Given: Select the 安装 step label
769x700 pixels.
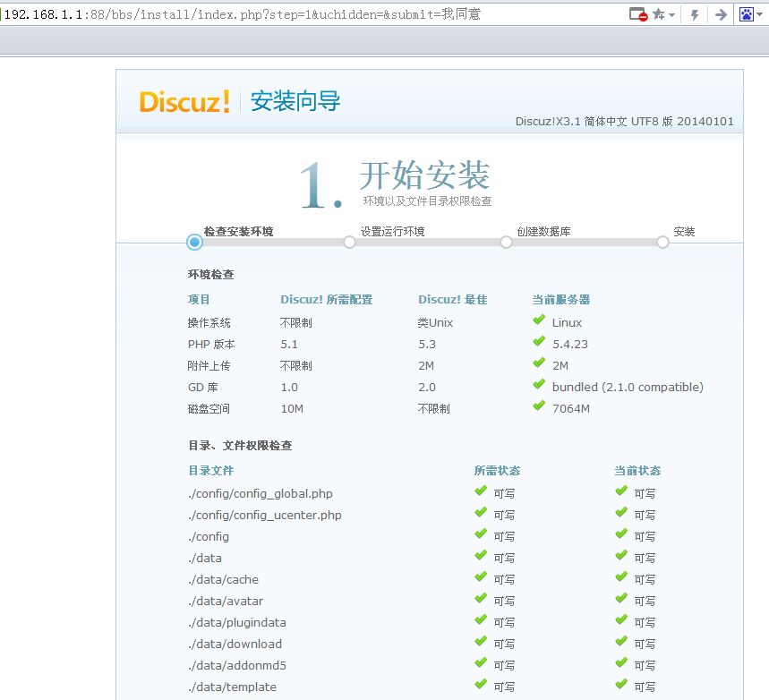Looking at the screenshot, I should (x=684, y=231).
